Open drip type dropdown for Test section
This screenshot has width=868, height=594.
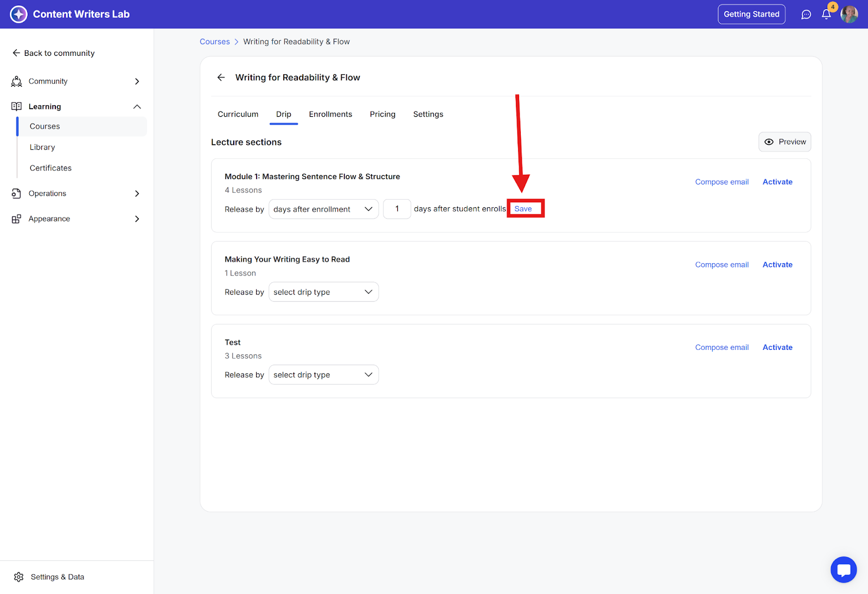coord(323,375)
